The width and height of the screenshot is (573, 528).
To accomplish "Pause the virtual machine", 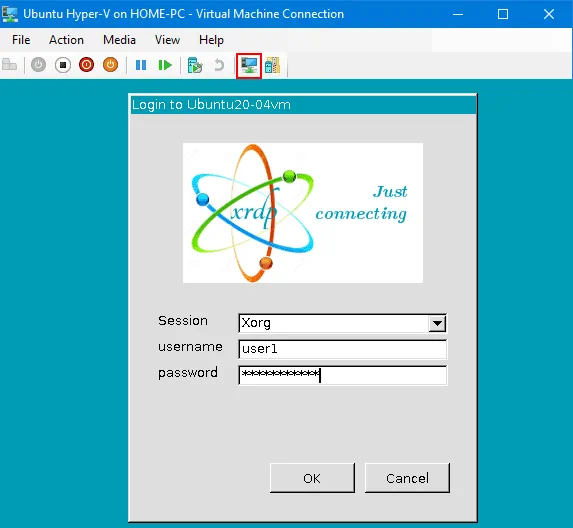I will pyautogui.click(x=141, y=65).
